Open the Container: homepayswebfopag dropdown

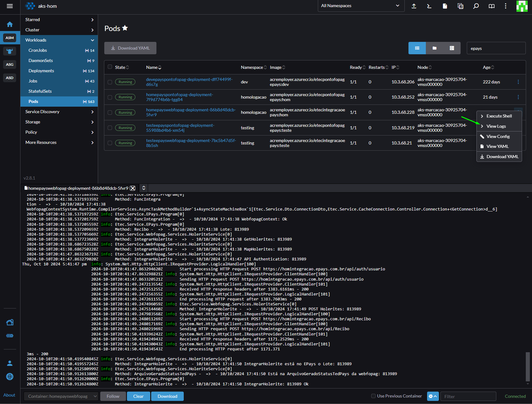[61, 396]
